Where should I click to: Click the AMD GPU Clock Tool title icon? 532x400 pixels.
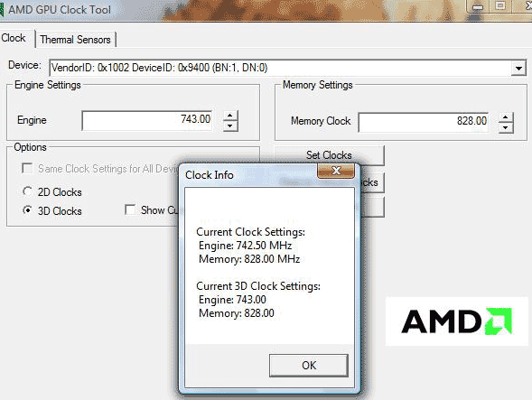2,10
